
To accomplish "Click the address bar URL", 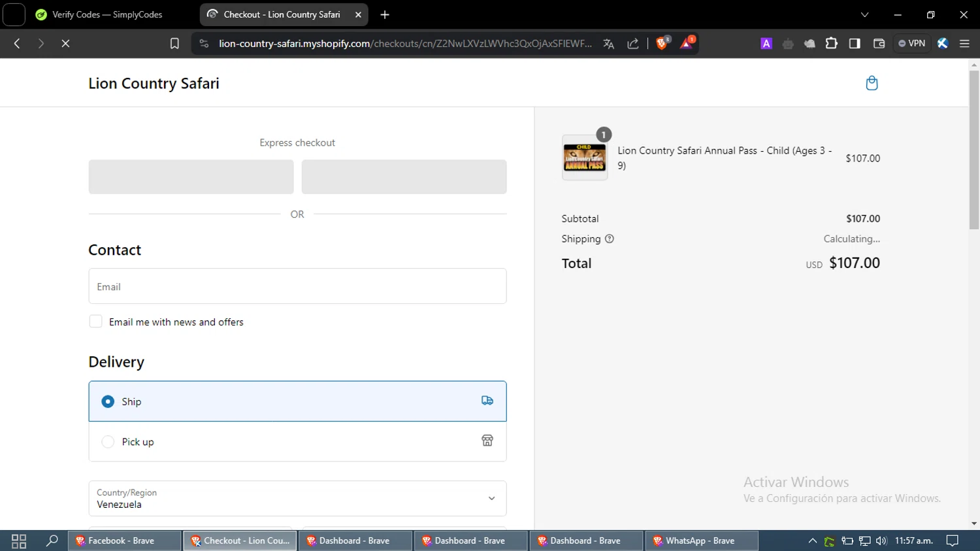I will point(405,44).
